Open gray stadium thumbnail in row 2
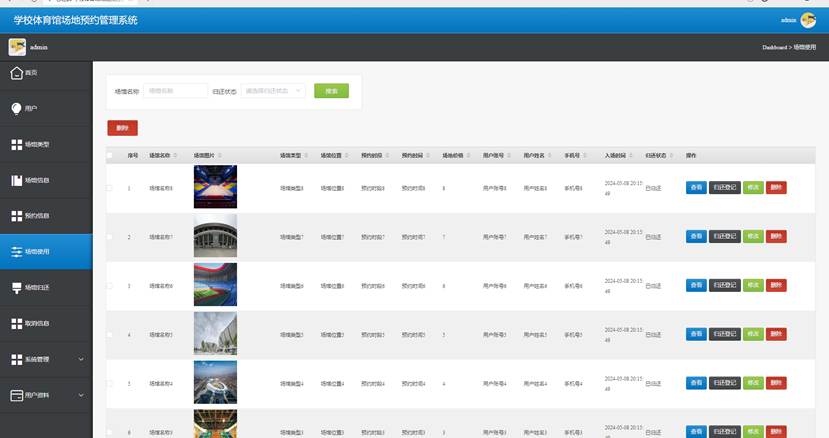The height and width of the screenshot is (438, 829). click(215, 236)
